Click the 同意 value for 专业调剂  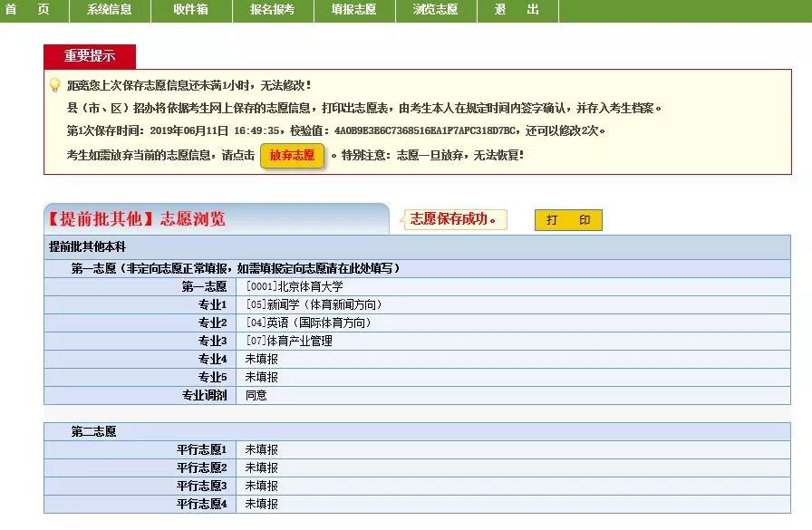coord(256,395)
